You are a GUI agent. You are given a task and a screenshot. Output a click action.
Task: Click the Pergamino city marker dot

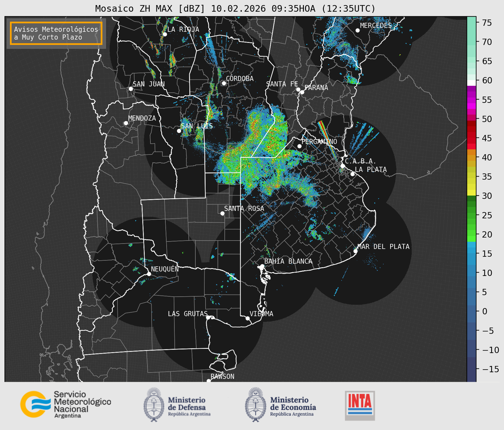click(299, 146)
